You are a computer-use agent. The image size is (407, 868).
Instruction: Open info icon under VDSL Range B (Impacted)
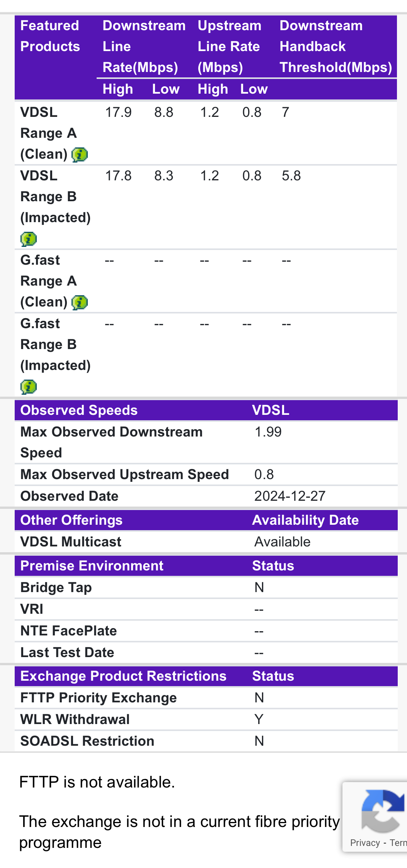coord(29,239)
